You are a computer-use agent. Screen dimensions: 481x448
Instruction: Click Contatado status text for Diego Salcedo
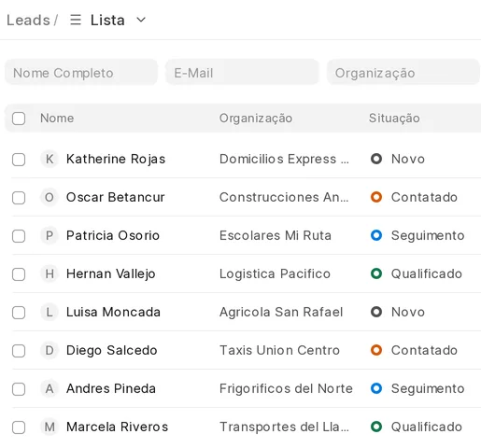tap(424, 350)
